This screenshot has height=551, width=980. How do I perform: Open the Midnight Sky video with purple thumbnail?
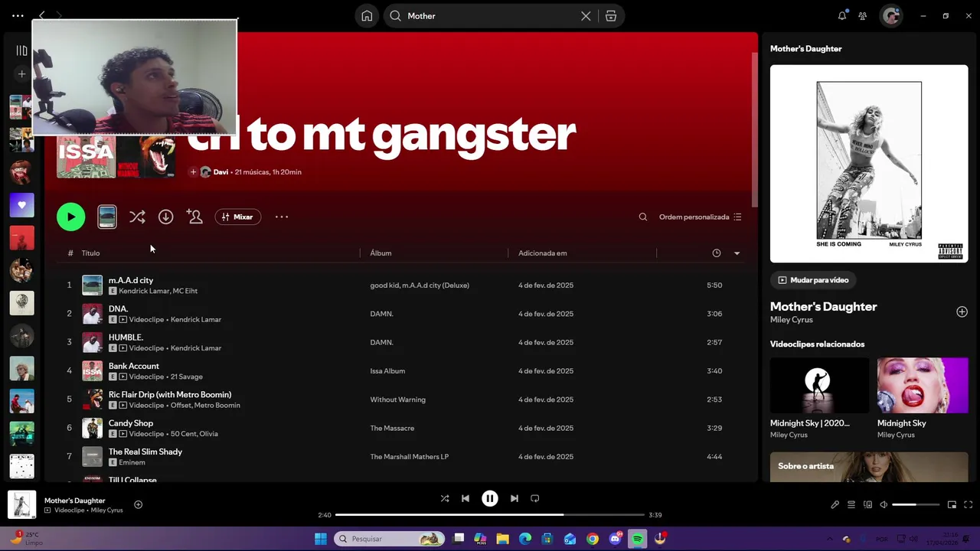[x=923, y=386]
